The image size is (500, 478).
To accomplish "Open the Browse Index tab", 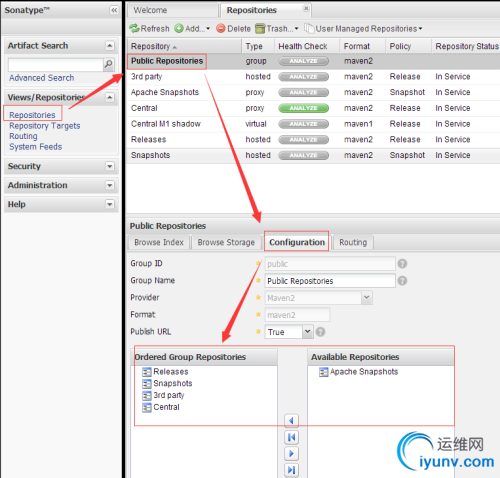I will (159, 242).
